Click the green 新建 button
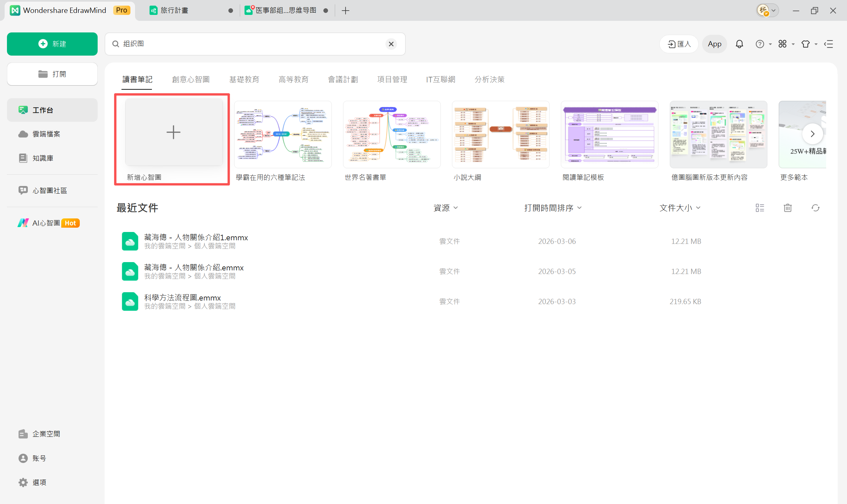Image resolution: width=847 pixels, height=504 pixels. click(x=52, y=44)
